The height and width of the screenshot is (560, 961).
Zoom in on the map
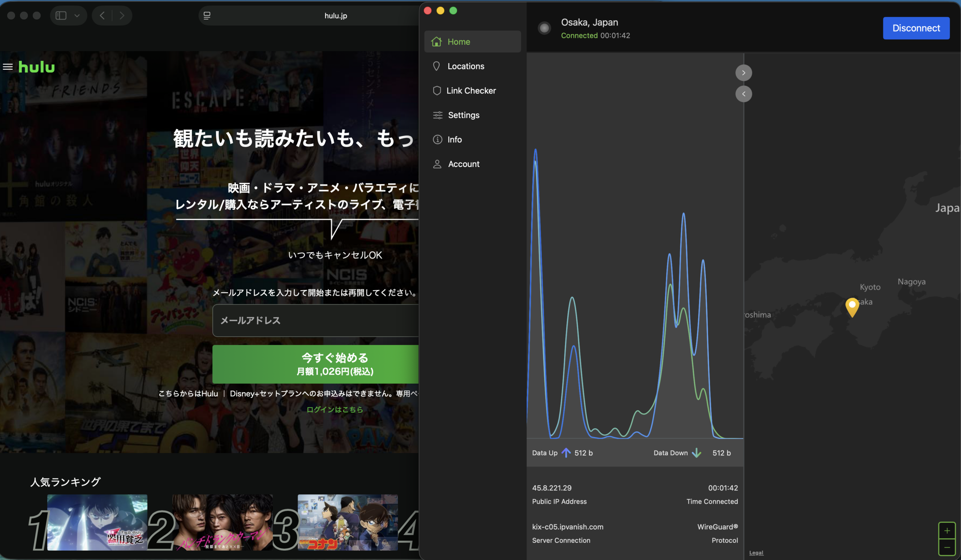(x=946, y=530)
